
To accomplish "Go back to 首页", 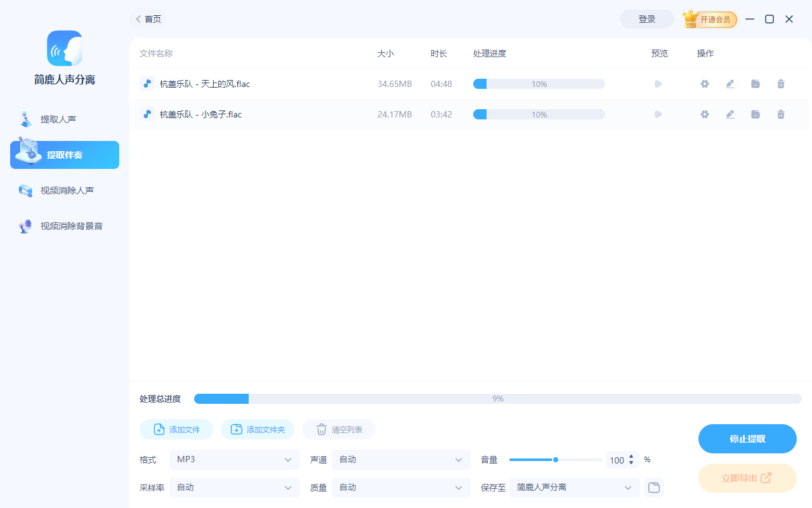I will point(148,19).
